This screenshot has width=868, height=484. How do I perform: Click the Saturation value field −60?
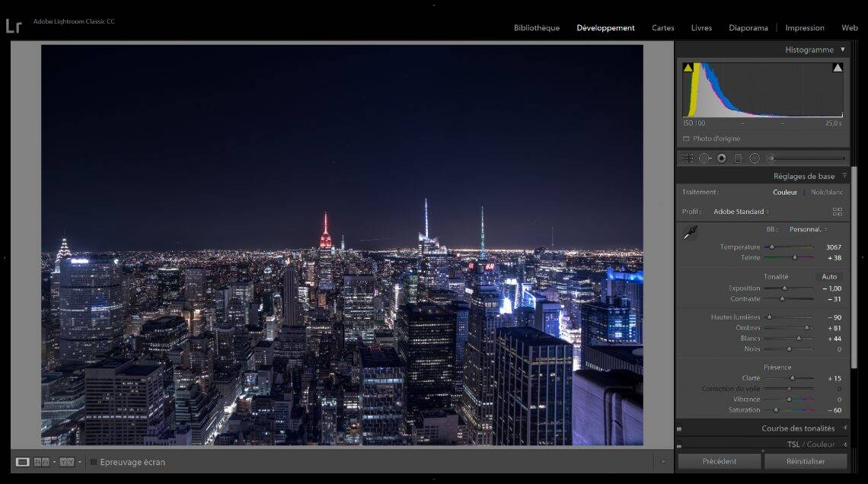click(834, 410)
